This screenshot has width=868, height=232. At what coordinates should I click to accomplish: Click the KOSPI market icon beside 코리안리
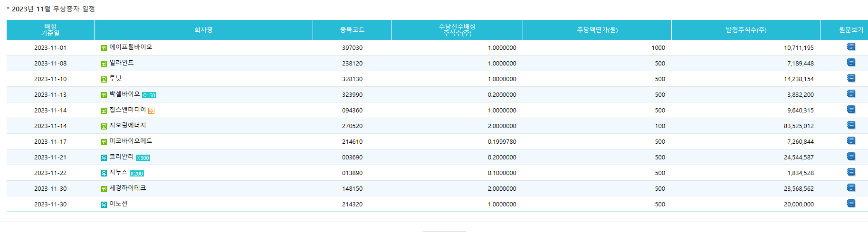104,158
